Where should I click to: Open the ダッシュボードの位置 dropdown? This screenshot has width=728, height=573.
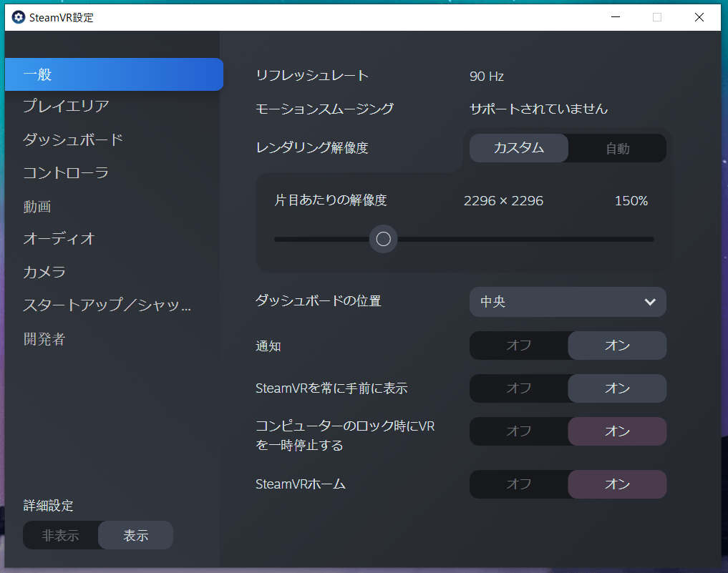(568, 302)
